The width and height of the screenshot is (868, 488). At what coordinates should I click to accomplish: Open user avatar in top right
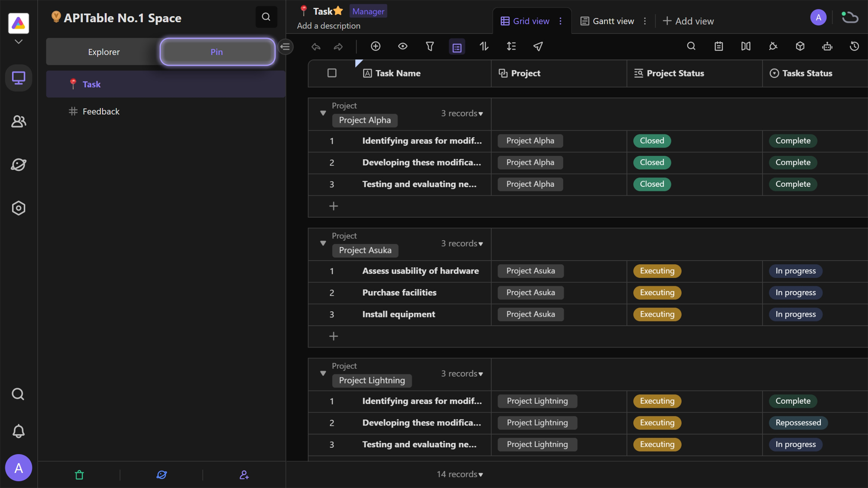point(818,17)
